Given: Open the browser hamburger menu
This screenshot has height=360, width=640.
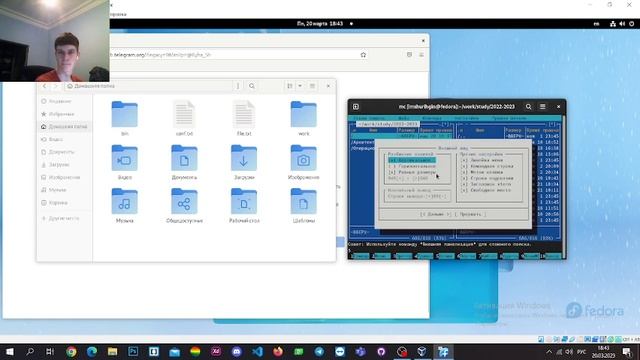Looking at the screenshot, I should (x=422, y=55).
